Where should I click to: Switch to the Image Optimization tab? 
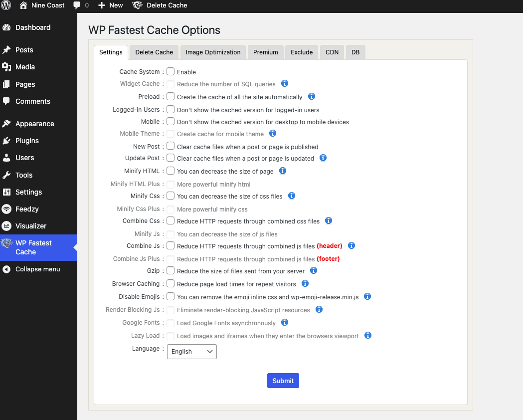pyautogui.click(x=213, y=52)
